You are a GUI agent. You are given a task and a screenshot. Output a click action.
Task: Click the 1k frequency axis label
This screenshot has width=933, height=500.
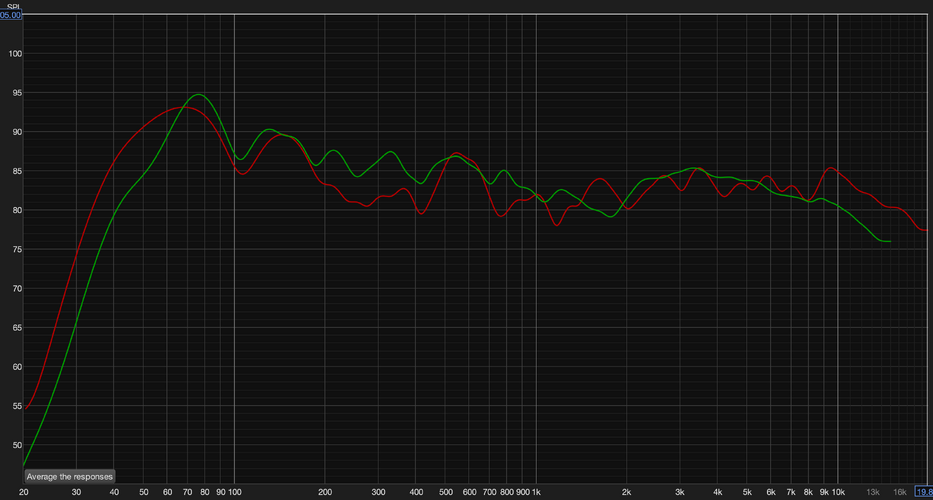coord(536,492)
